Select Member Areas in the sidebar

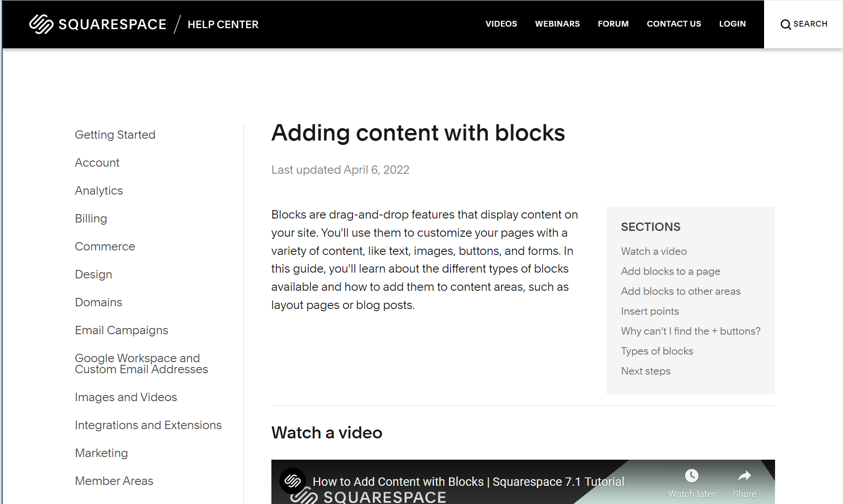coord(114,481)
